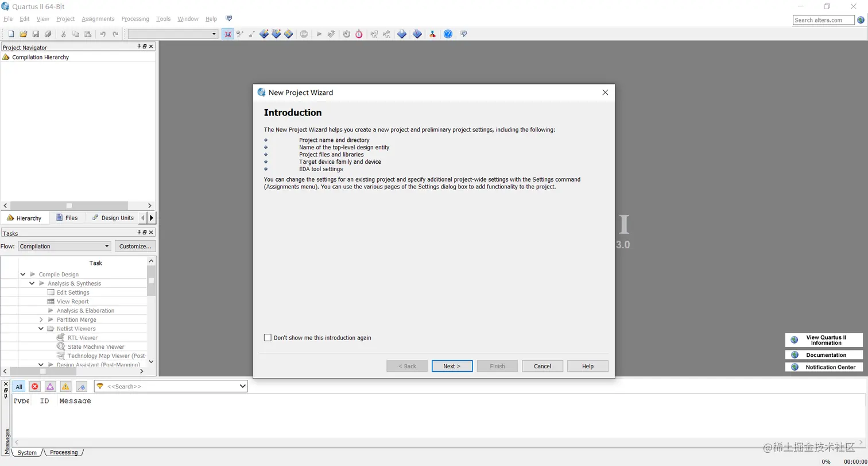Image resolution: width=868 pixels, height=466 pixels.
Task: Expand the Partition Merge task
Action: point(41,319)
